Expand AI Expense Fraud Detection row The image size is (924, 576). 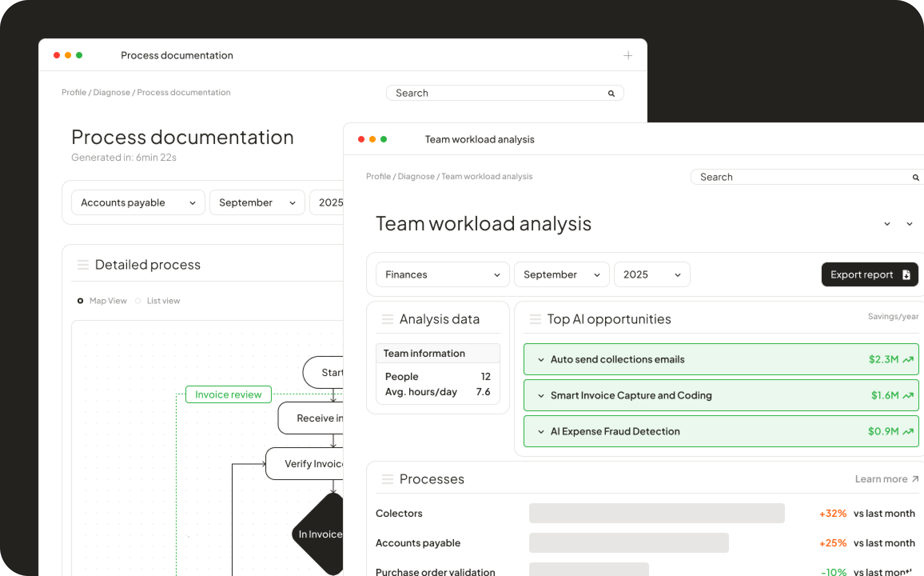[x=541, y=432]
